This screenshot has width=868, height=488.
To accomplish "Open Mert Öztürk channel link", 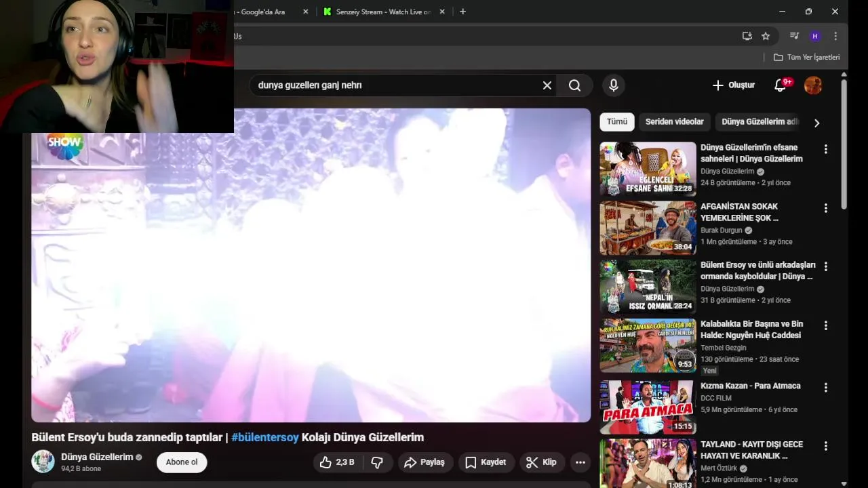I will point(719,468).
